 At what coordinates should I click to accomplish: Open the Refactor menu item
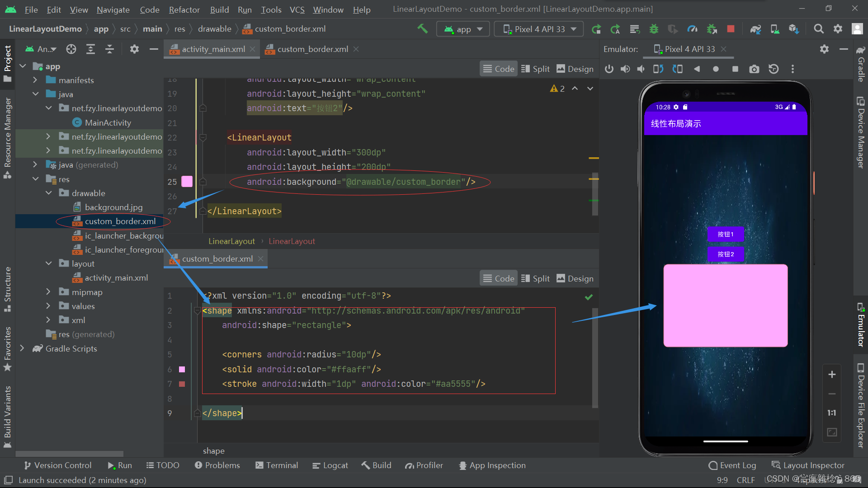tap(185, 9)
